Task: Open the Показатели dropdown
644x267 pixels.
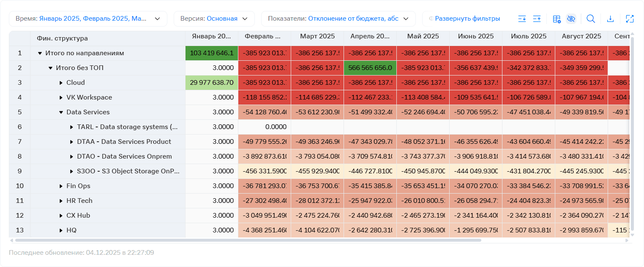Action: coord(338,19)
